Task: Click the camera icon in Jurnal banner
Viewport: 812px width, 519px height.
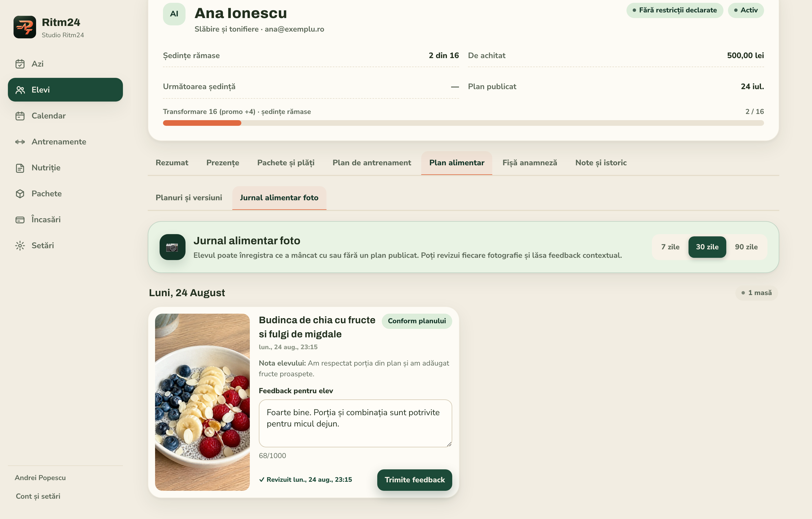Action: pos(172,247)
